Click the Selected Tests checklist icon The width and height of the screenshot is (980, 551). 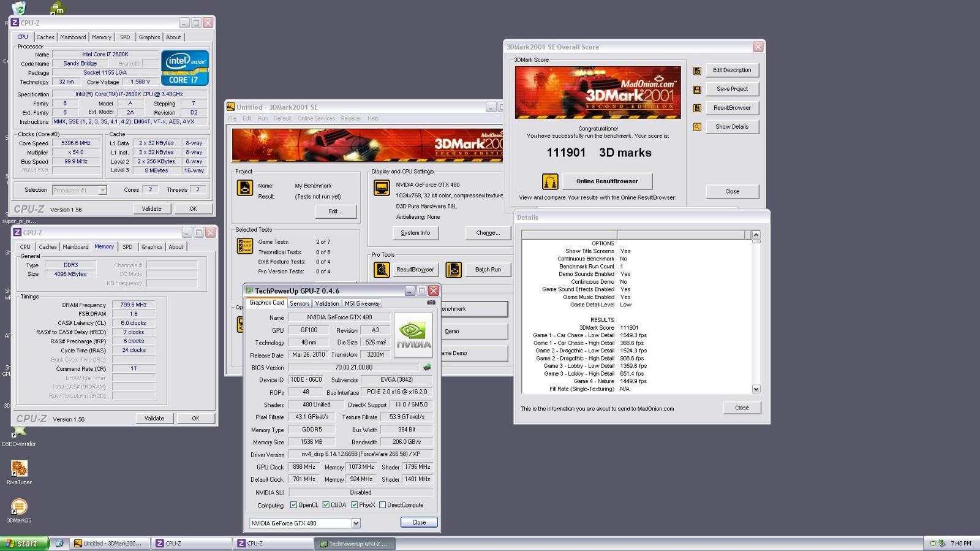click(x=245, y=246)
